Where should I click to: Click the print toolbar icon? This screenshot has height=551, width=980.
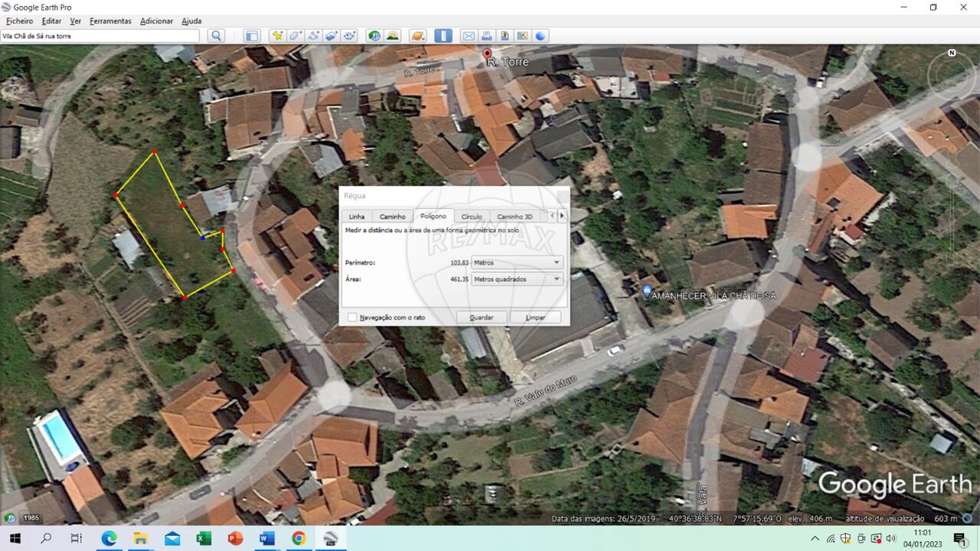(x=487, y=36)
